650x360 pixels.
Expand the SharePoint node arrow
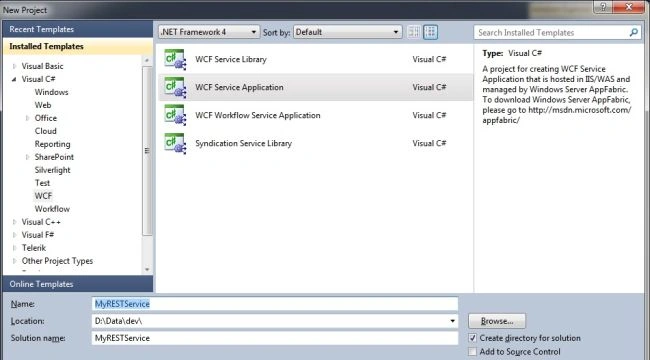(27, 157)
